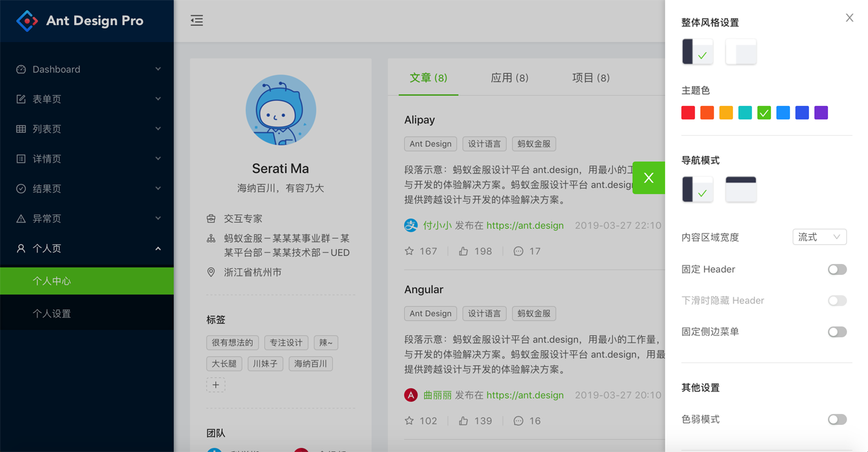The image size is (868, 452).
Task: Close settings drawer with green X handle
Action: pyautogui.click(x=649, y=178)
